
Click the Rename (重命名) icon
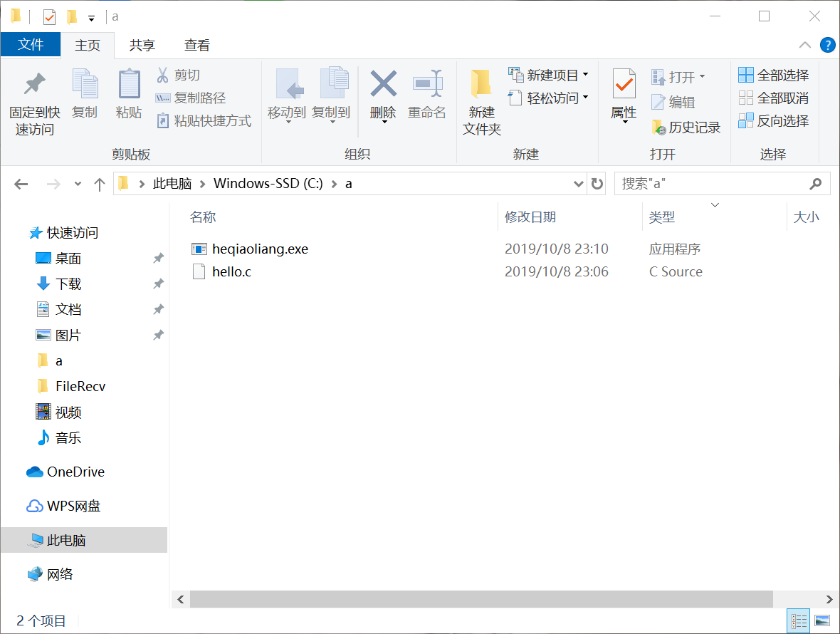[x=428, y=84]
